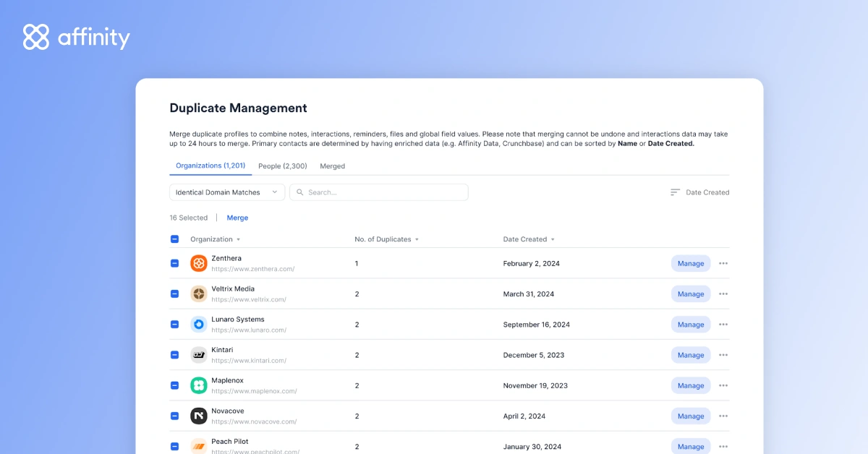Screen dimensions: 868x454
Task: Click Manage for Peach Pilot
Action: (691, 446)
